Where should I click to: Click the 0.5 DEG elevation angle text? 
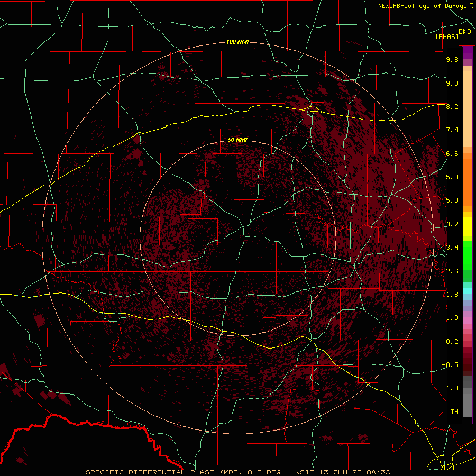pyautogui.click(x=264, y=472)
